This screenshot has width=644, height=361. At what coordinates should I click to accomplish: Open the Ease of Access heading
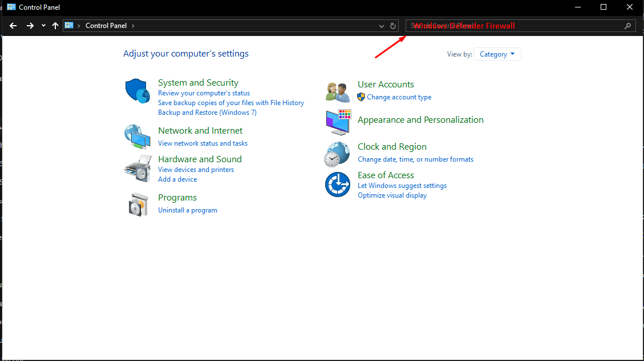(386, 175)
